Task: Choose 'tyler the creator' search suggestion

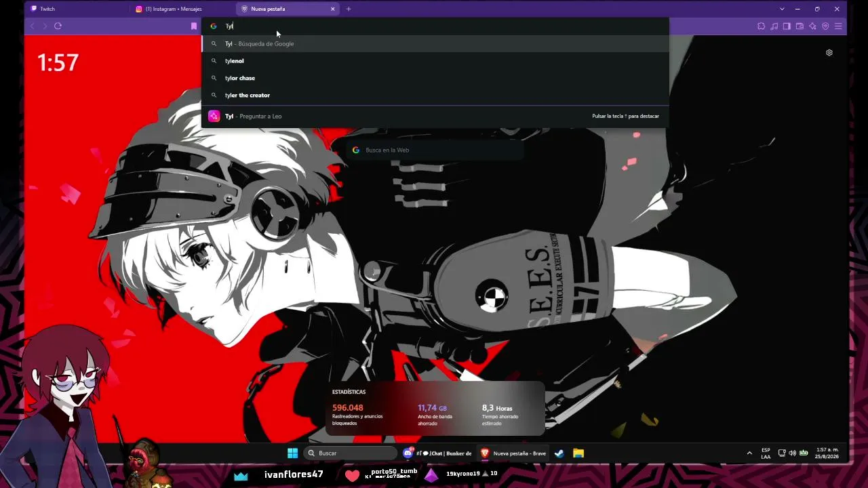Action: [x=435, y=95]
